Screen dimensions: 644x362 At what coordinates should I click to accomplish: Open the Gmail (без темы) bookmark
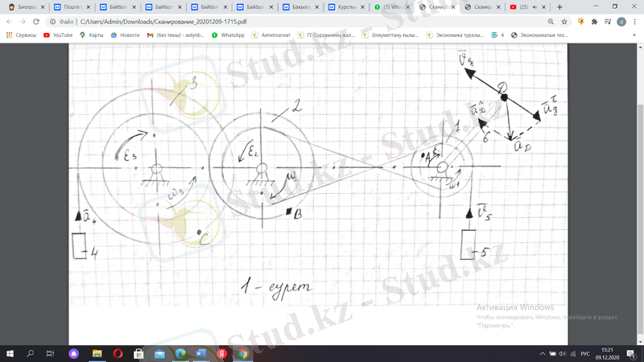coord(175,35)
